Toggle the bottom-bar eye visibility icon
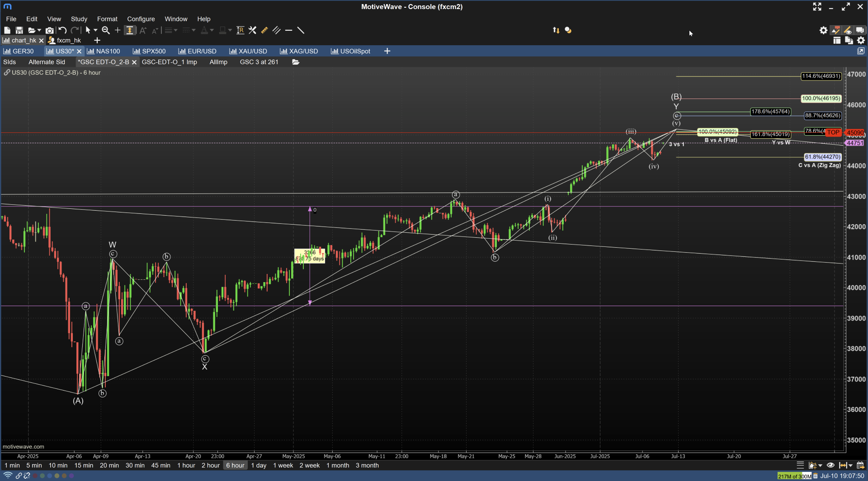This screenshot has width=868, height=481. click(830, 465)
